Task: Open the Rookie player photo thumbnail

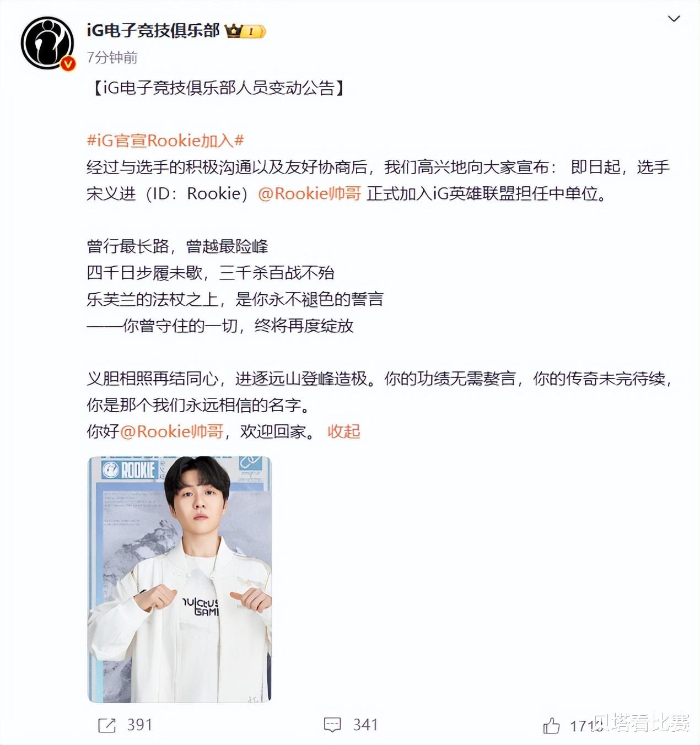Action: [x=180, y=579]
